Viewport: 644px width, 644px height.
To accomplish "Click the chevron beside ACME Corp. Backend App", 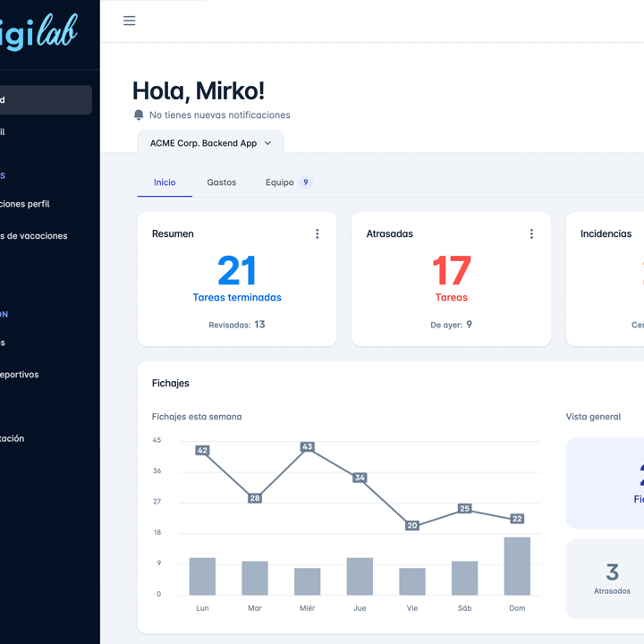I will tap(267, 143).
